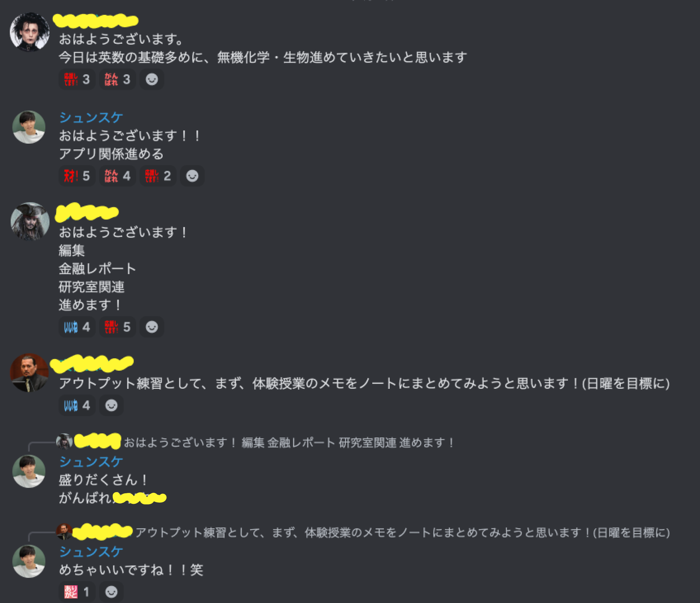Click ありがと reaction with count 1
Screen dimensions: 700x603
77,592
